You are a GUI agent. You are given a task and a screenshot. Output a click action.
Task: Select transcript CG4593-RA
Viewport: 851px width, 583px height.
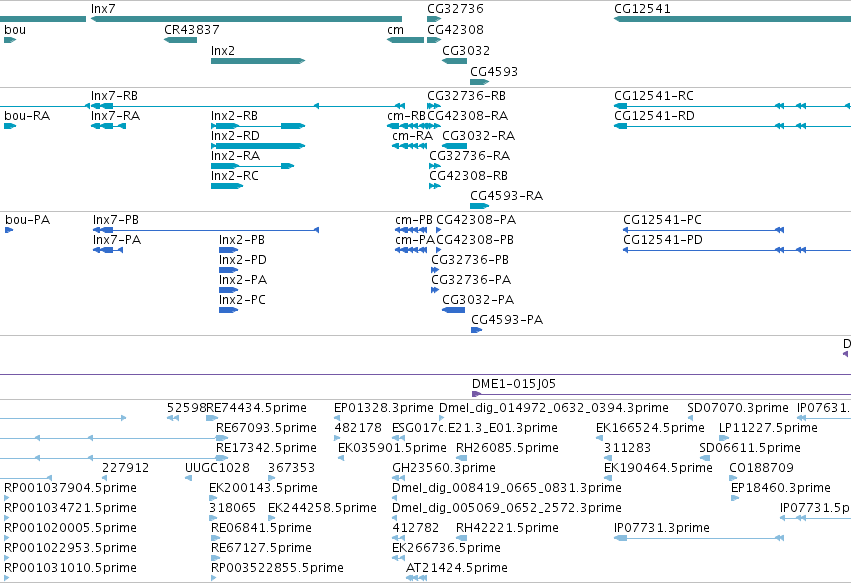[479, 206]
